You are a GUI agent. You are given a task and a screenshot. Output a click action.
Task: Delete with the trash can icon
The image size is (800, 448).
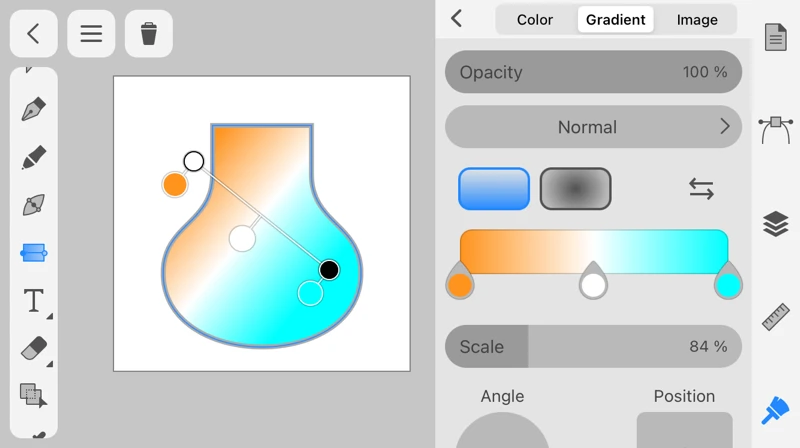pos(149,34)
